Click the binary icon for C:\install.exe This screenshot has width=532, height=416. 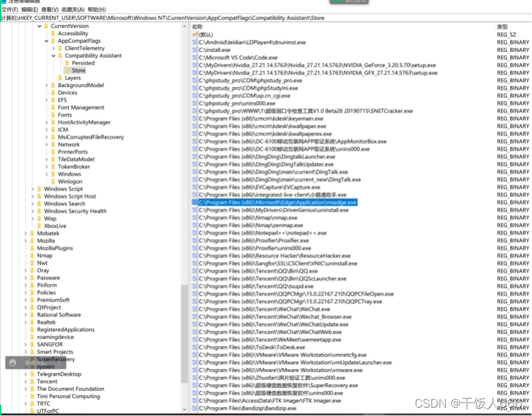194,50
